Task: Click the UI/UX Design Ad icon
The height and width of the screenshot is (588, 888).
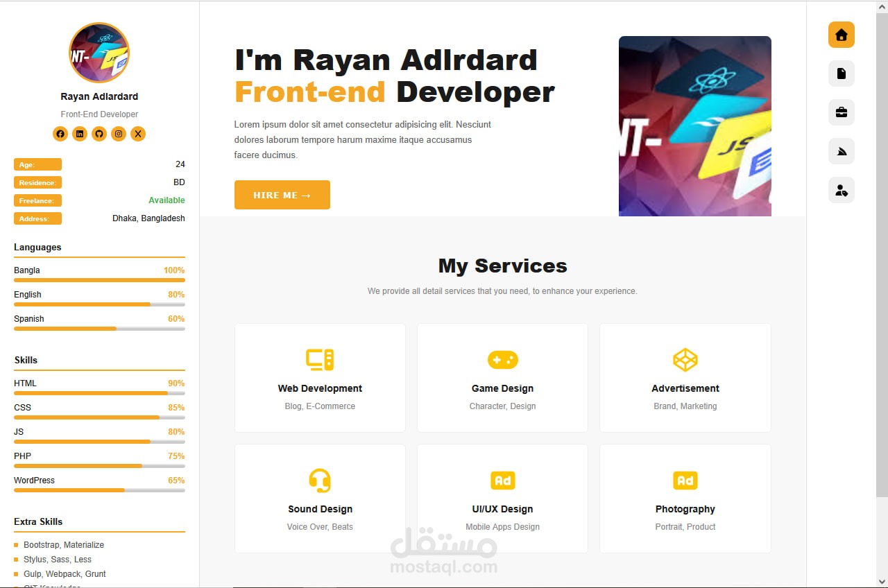Action: click(x=503, y=481)
